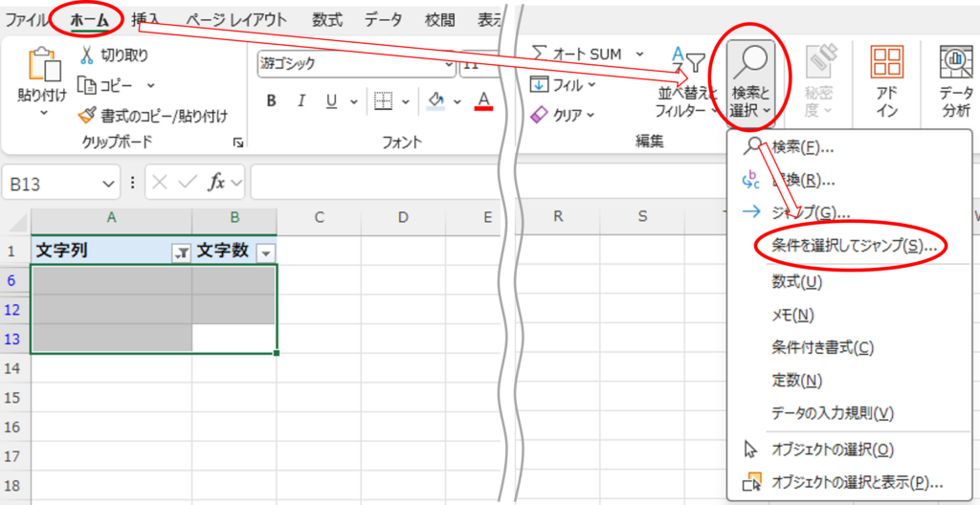
Task: Open filter dropdown in 文字列 header
Action: pyautogui.click(x=181, y=252)
